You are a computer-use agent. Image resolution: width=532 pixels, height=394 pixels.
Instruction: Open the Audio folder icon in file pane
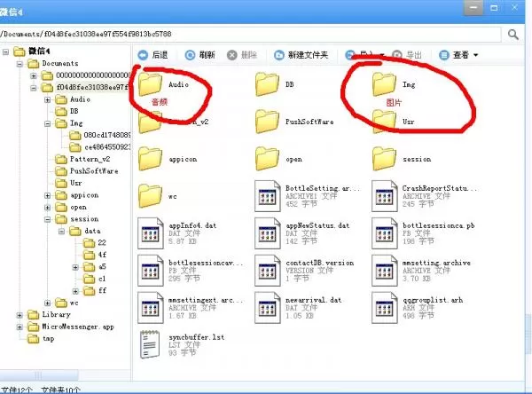[x=150, y=84]
